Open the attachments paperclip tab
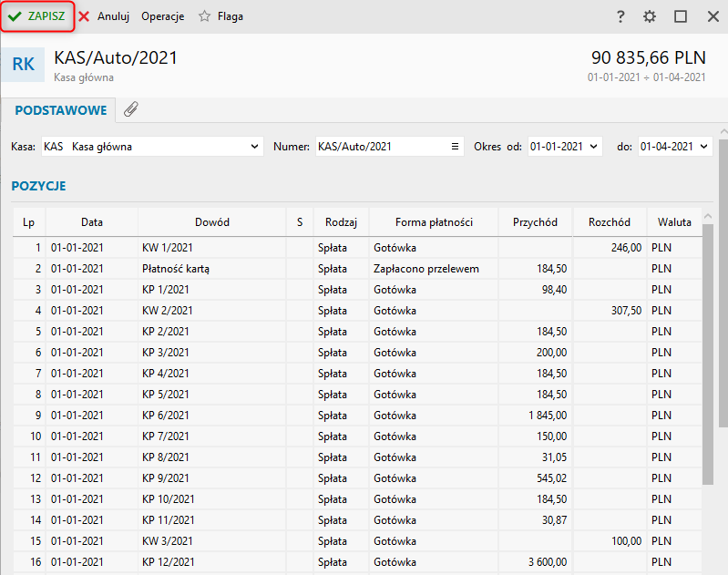This screenshot has height=575, width=728. click(131, 109)
